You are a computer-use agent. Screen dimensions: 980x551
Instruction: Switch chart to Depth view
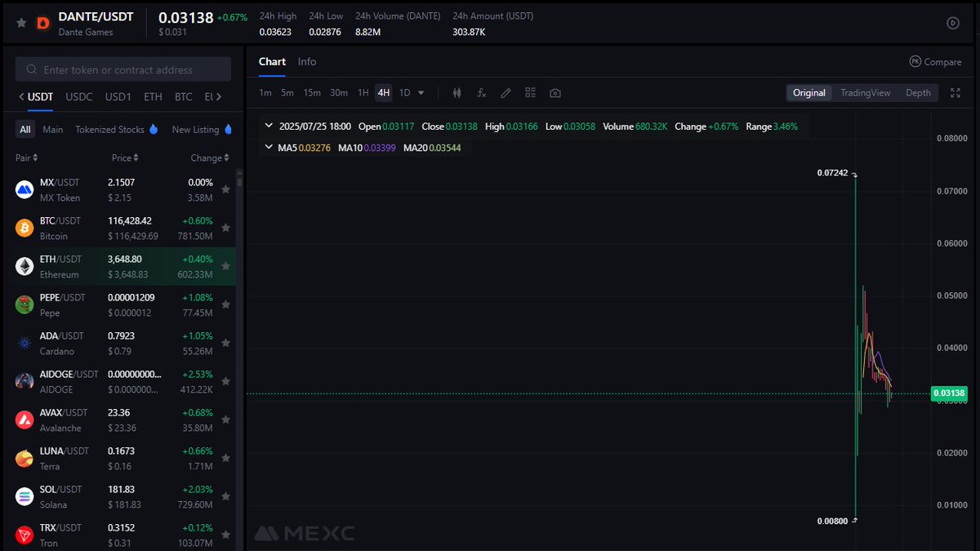coord(918,93)
